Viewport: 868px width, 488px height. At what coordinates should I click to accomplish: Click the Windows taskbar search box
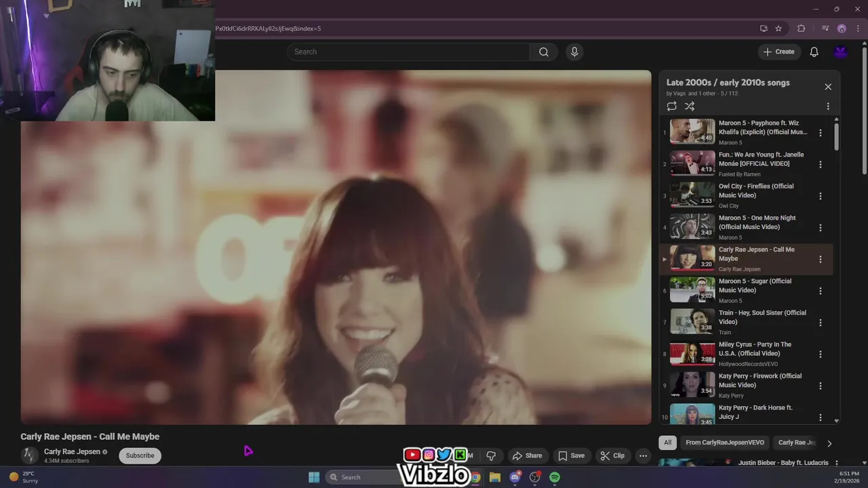[x=363, y=477]
